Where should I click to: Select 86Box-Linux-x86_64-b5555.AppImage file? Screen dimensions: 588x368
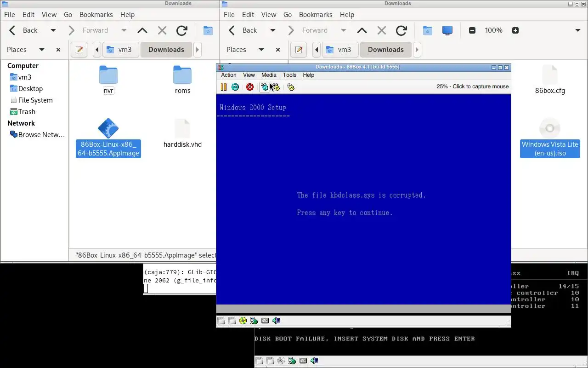click(x=108, y=138)
